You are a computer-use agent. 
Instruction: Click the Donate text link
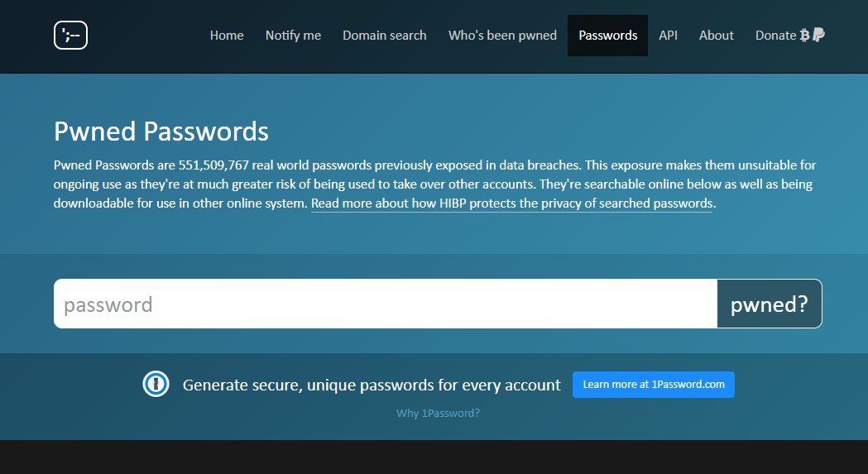[x=775, y=36]
